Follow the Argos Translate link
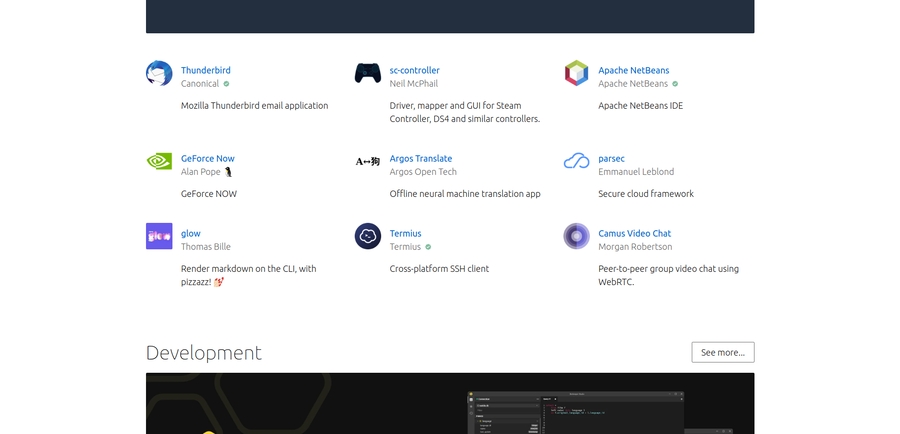 (420, 158)
